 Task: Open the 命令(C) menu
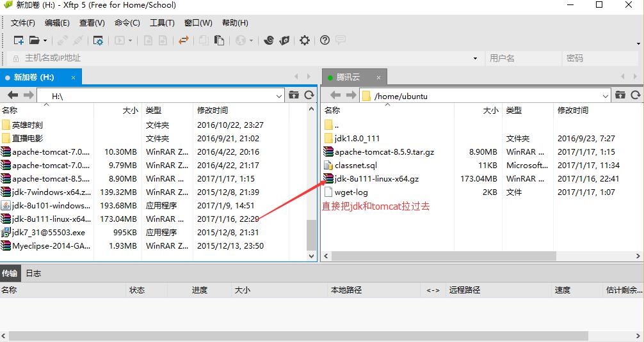(127, 23)
